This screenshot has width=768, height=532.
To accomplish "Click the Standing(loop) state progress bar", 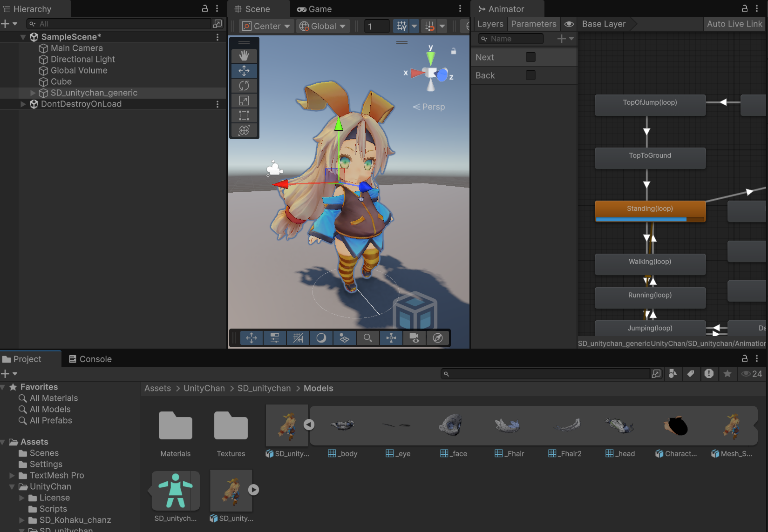I will [650, 219].
